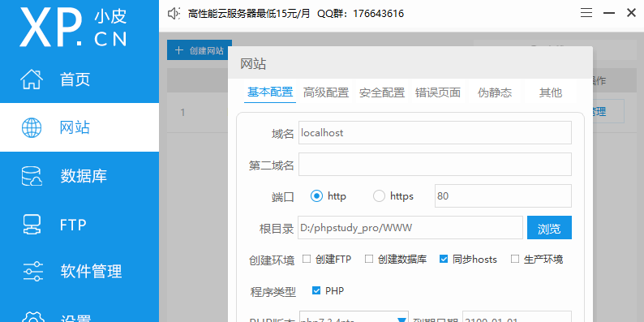Click the 浏览 browse button

pyautogui.click(x=550, y=228)
